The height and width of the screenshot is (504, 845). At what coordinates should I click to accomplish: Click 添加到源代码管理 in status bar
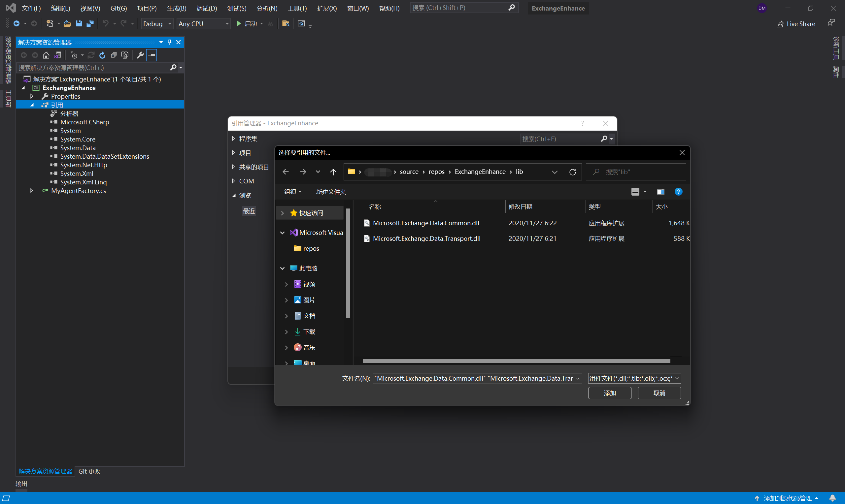click(787, 498)
